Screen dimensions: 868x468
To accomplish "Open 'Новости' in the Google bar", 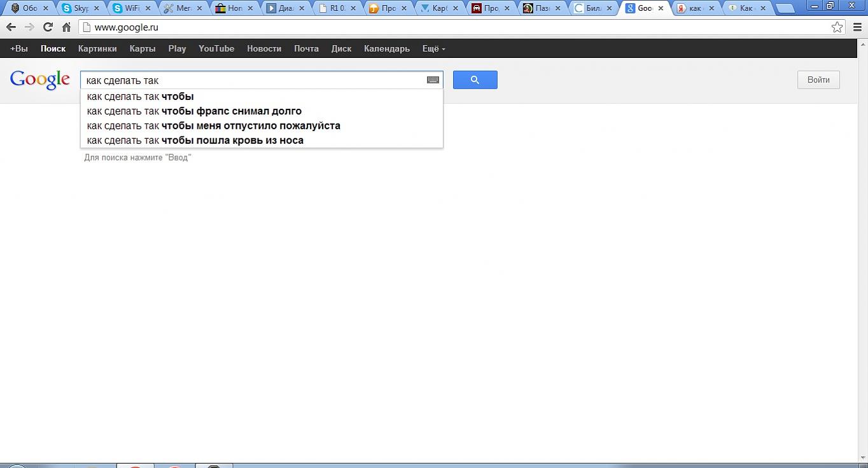I will (264, 48).
